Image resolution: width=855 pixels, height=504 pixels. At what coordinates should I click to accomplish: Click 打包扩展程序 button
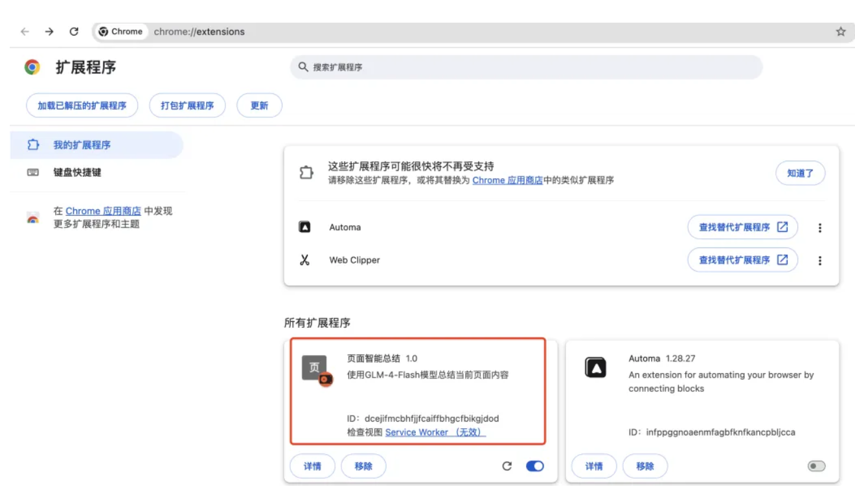(187, 106)
